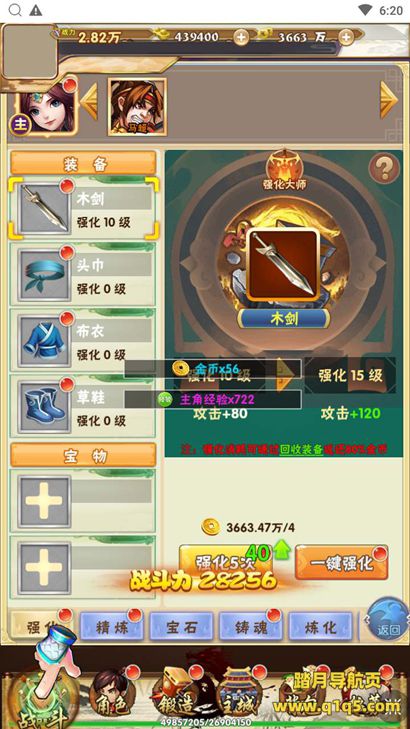This screenshot has height=729, width=410.
Task: Click the 一键强化 one-key enhance button
Action: click(x=342, y=563)
